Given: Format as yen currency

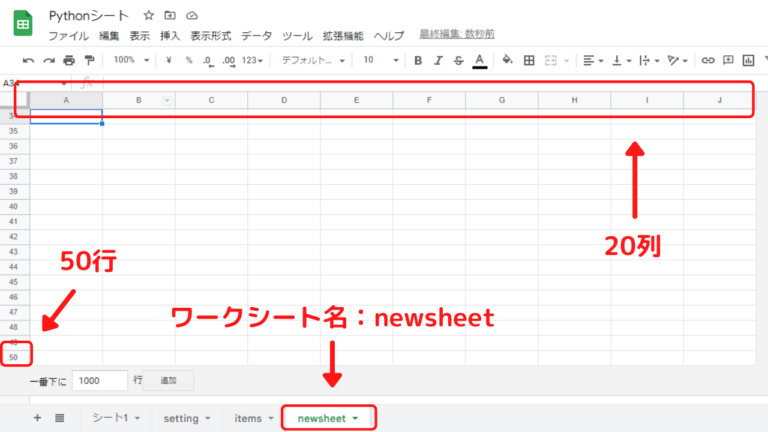Looking at the screenshot, I should coord(168,60).
